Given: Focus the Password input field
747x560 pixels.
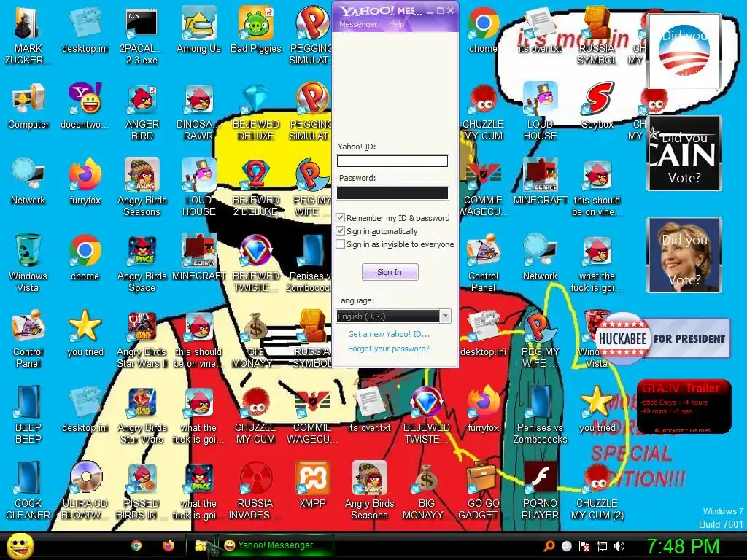Looking at the screenshot, I should point(392,192).
